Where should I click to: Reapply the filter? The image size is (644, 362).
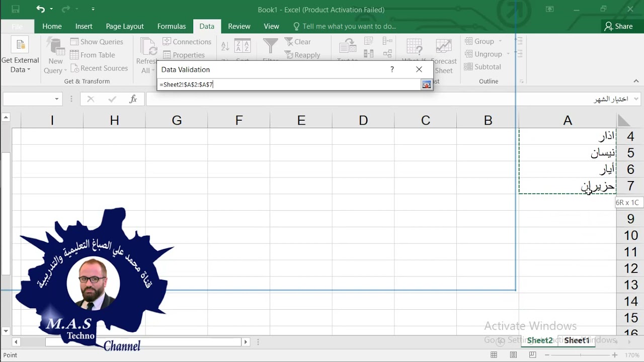pos(302,55)
